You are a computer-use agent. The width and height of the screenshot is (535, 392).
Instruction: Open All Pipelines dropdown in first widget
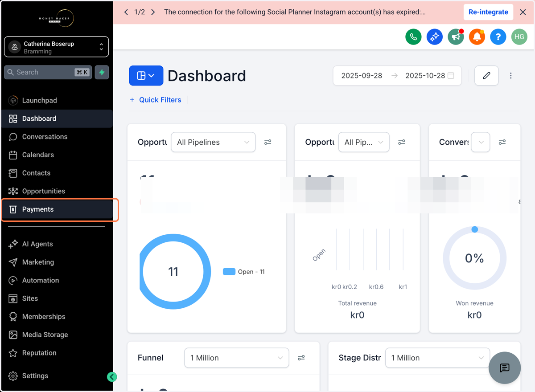213,142
